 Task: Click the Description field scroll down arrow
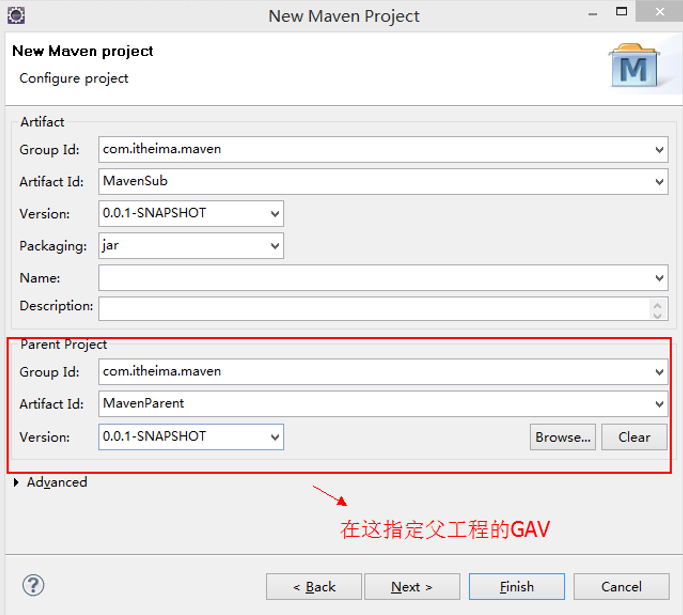click(x=657, y=315)
